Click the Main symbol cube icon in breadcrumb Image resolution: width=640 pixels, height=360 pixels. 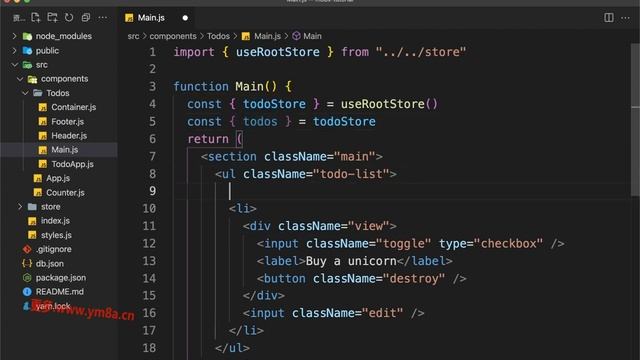point(296,36)
